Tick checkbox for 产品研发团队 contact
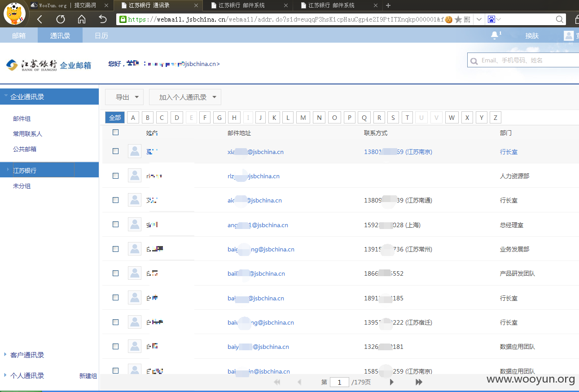 click(x=116, y=273)
